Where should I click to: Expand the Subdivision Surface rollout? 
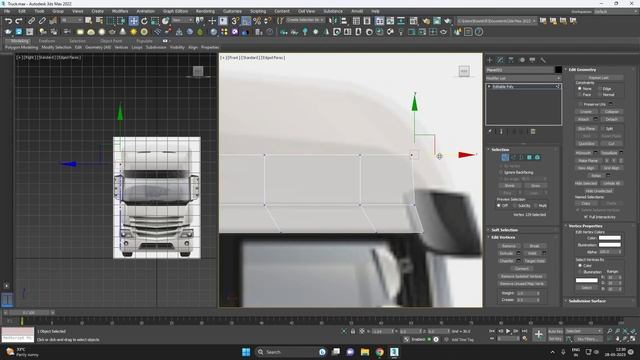[x=587, y=301]
